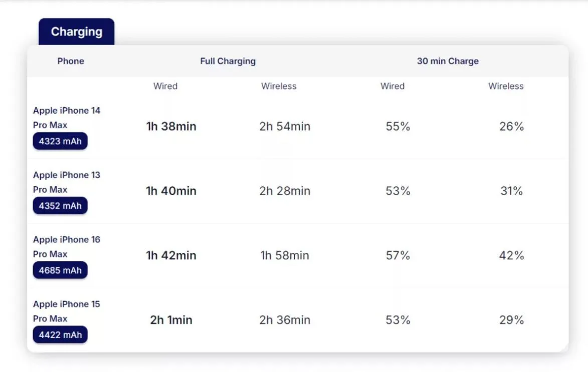The width and height of the screenshot is (588, 372).
Task: Open the Apple iPhone 16 Pro Max link
Action: (66, 246)
